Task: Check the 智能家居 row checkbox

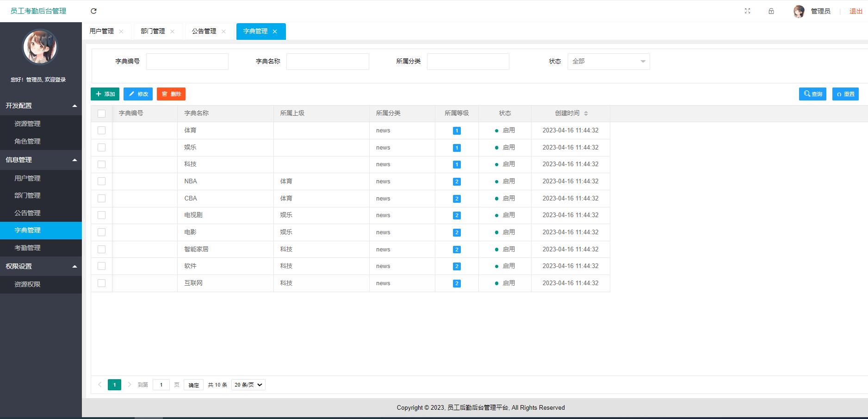Action: (102, 249)
